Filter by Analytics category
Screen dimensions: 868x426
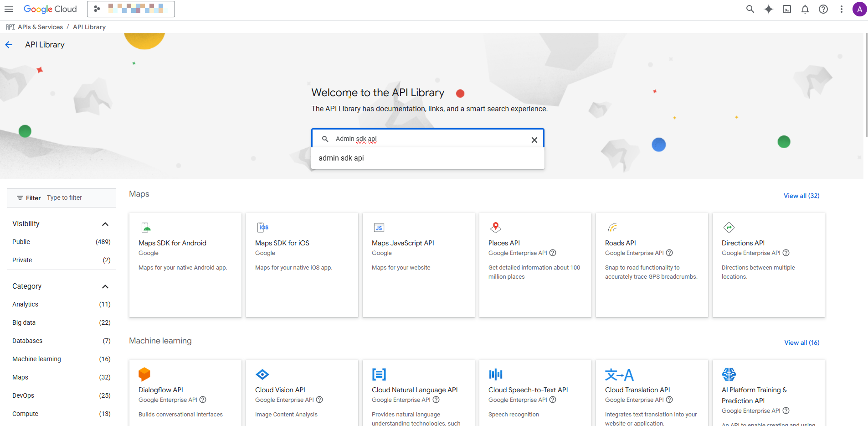(62, 304)
